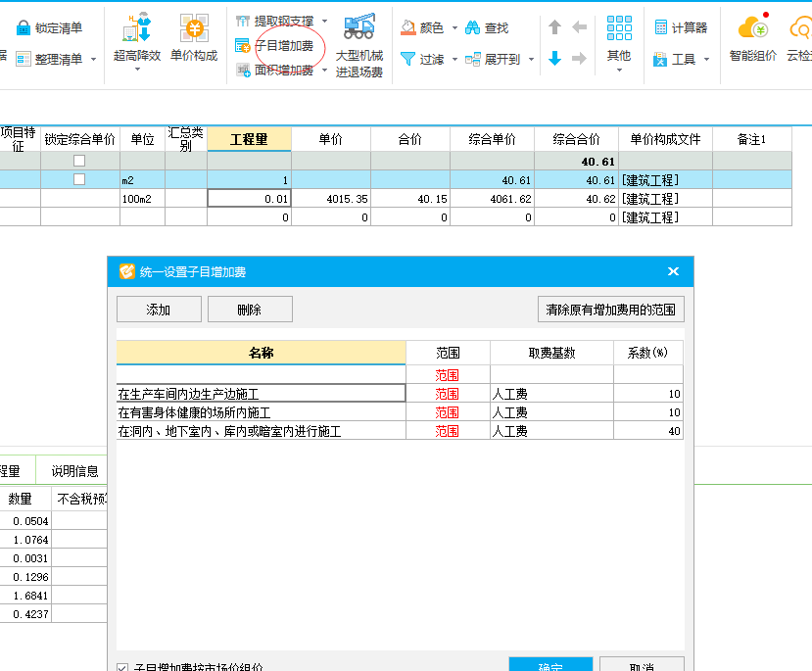
Task: Click the 工具 icon
Action: click(x=660, y=60)
